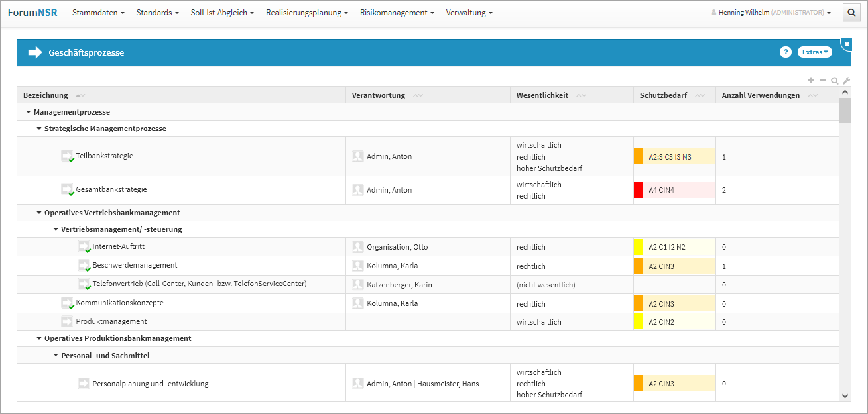Click the small table search magnifier icon

(834, 81)
